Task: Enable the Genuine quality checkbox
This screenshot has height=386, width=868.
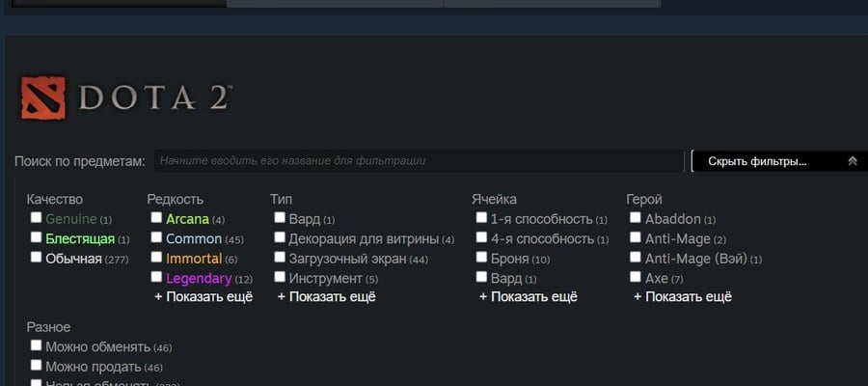Action: [36, 217]
